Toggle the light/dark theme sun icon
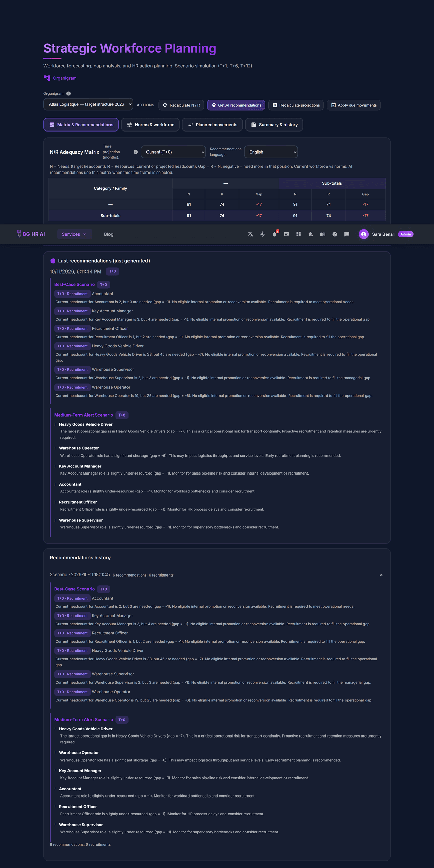 [x=262, y=234]
